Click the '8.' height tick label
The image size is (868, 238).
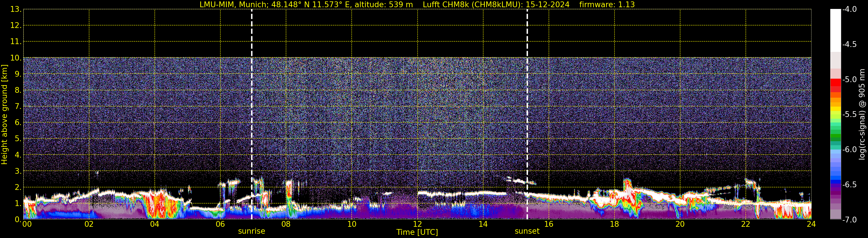(18, 90)
